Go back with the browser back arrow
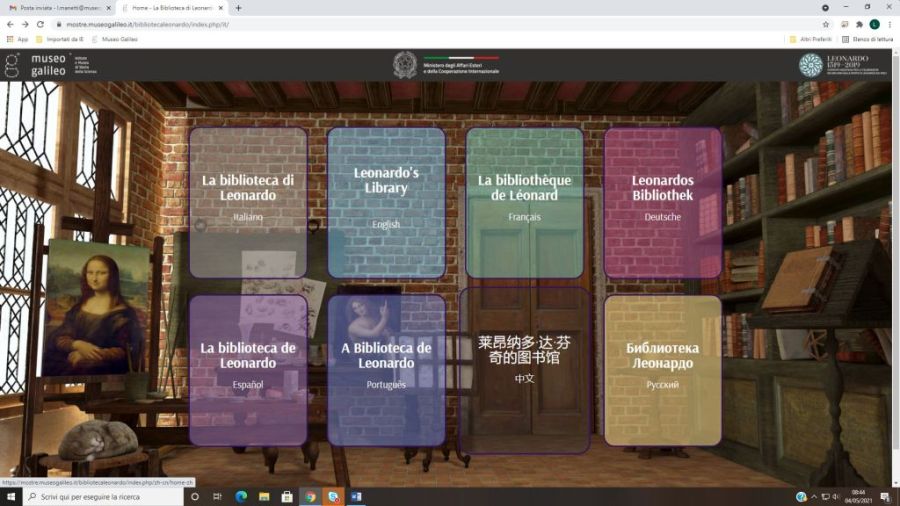The image size is (900, 506). tap(10, 24)
